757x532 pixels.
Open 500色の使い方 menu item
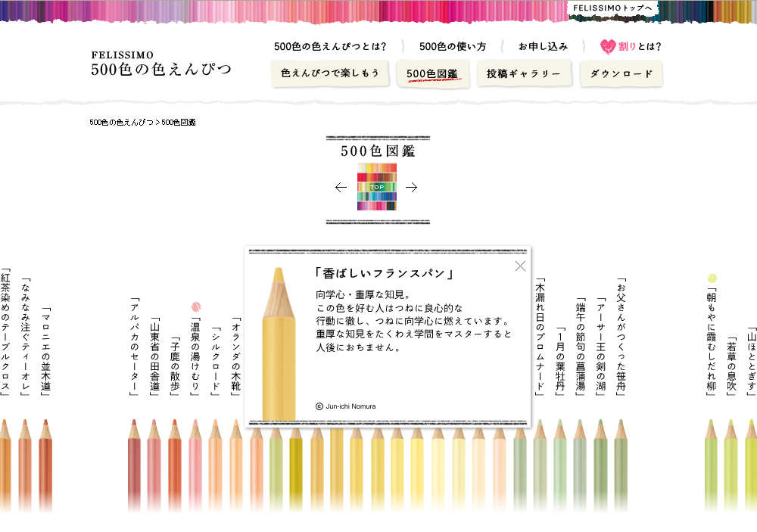453,46
